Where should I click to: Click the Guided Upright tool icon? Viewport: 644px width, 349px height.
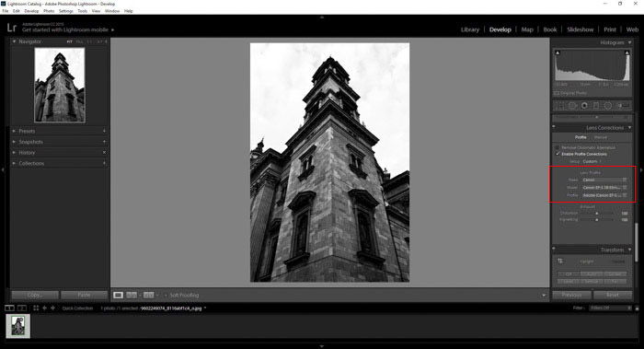click(x=560, y=261)
